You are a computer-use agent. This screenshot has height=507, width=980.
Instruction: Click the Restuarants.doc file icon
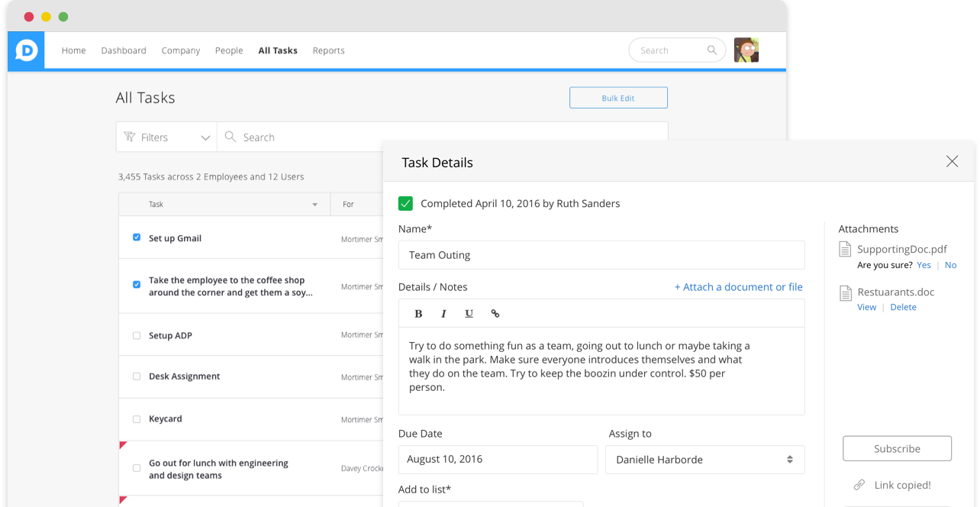845,292
